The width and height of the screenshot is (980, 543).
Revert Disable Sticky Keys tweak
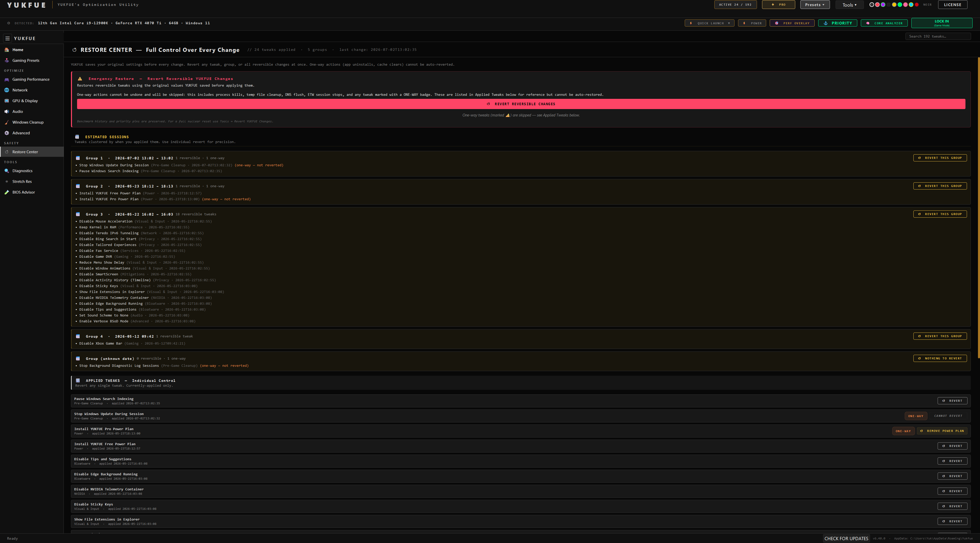(952, 506)
